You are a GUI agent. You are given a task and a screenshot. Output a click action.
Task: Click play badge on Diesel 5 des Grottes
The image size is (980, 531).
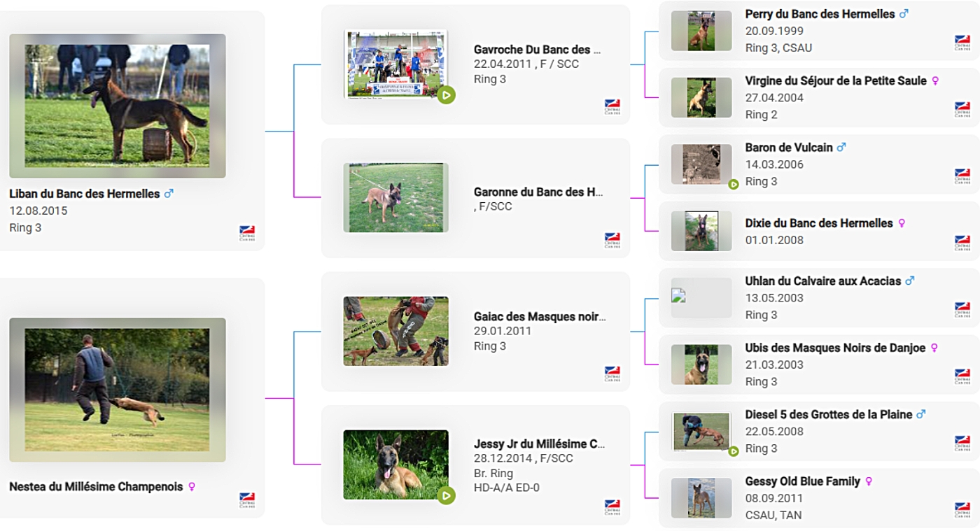[734, 452]
